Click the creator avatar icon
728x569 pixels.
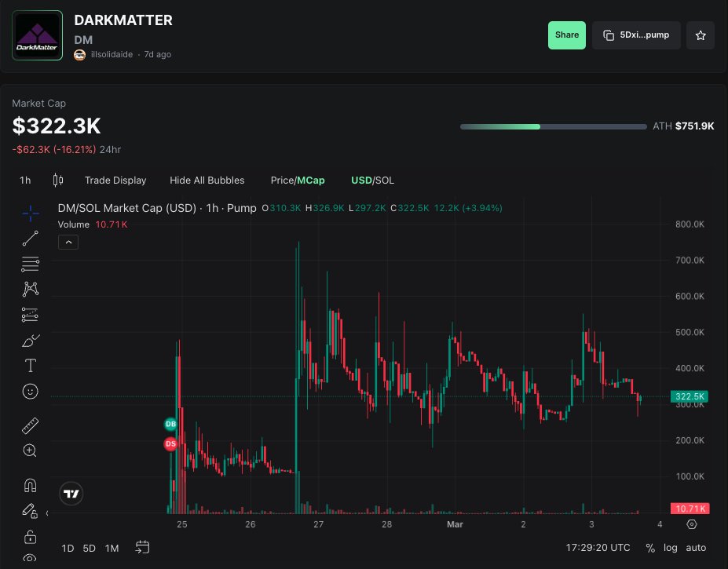(x=80, y=55)
